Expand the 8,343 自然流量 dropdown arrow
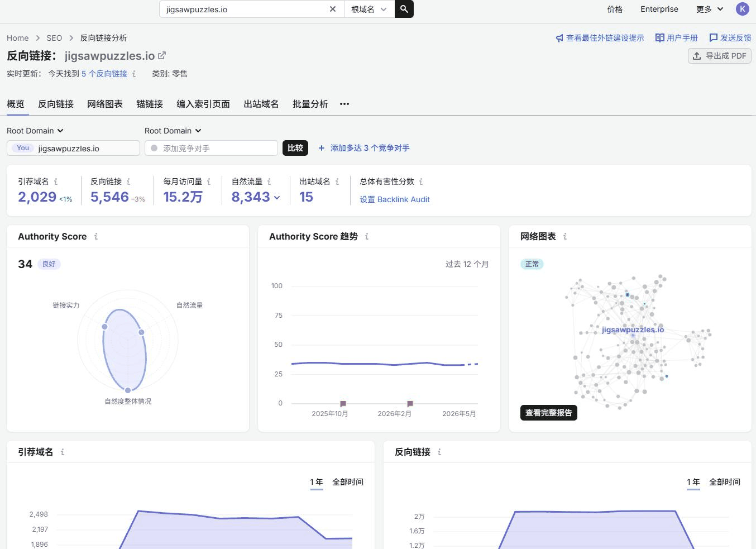Screen dimensions: 756x549 (277, 198)
